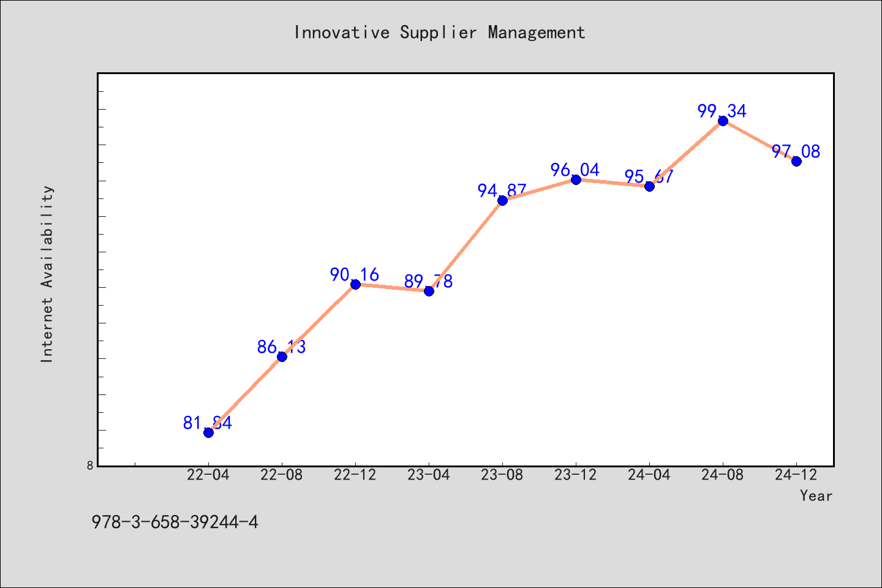
Task: Select the data point at 22-08
Action: pos(282,356)
